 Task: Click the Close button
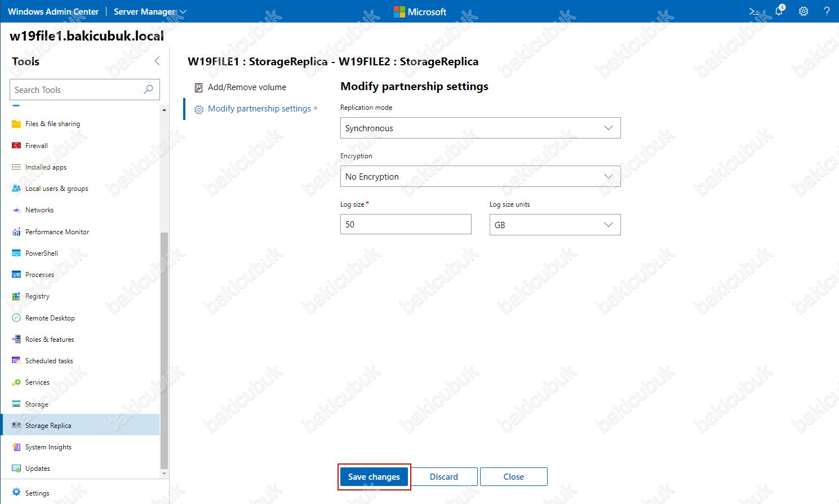514,477
